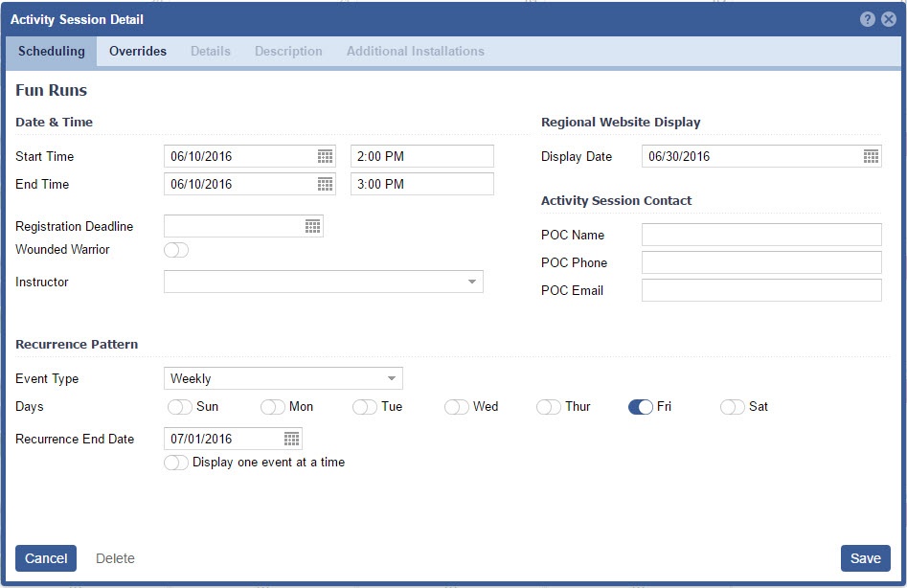This screenshot has width=907, height=588.
Task: Click the POC Name input field
Action: (761, 235)
